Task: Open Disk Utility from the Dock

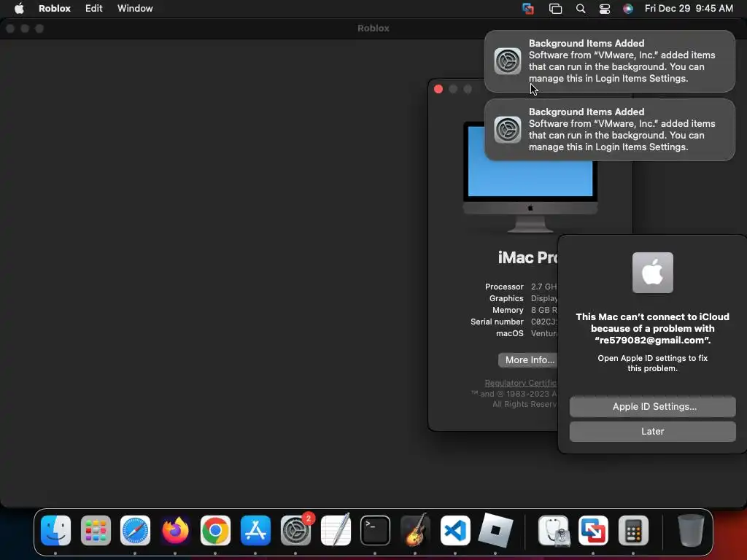Action: (x=554, y=530)
